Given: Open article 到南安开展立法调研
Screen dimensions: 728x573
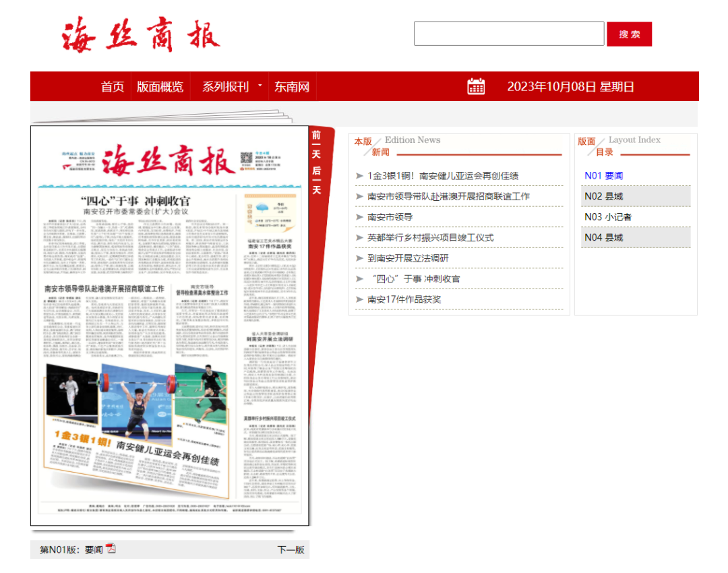Looking at the screenshot, I should click(408, 258).
